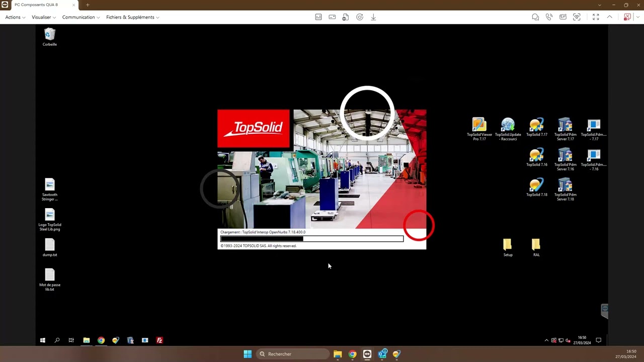Screen dimensions: 644x362
Task: Open the TeamViewer session info dashboard icon
Action: [x=318, y=17]
